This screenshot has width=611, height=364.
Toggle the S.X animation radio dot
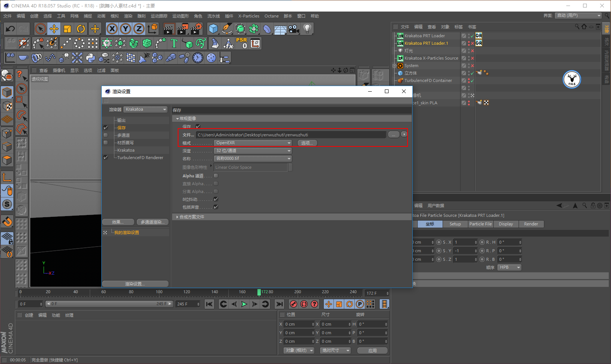point(439,242)
